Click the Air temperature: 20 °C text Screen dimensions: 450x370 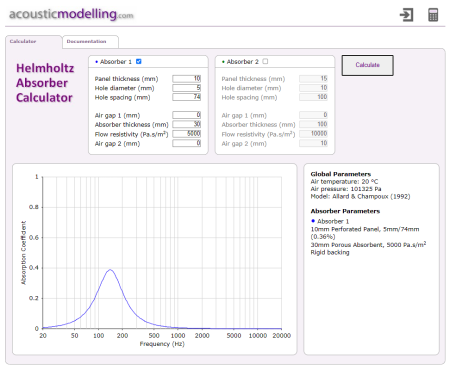344,182
